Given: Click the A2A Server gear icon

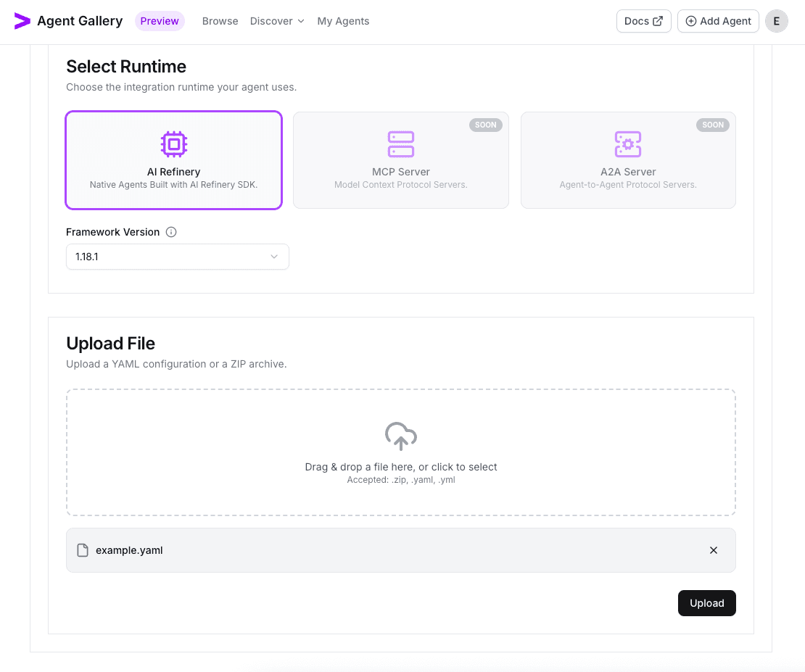Looking at the screenshot, I should click(628, 144).
